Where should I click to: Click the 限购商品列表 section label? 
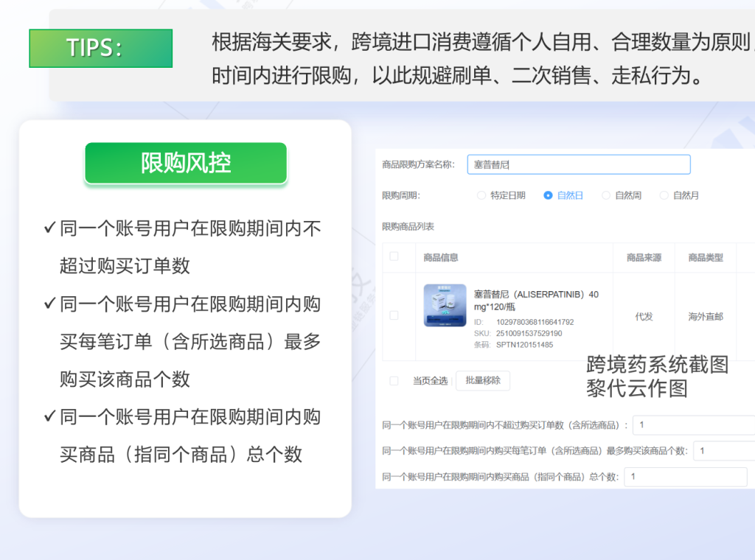[408, 226]
